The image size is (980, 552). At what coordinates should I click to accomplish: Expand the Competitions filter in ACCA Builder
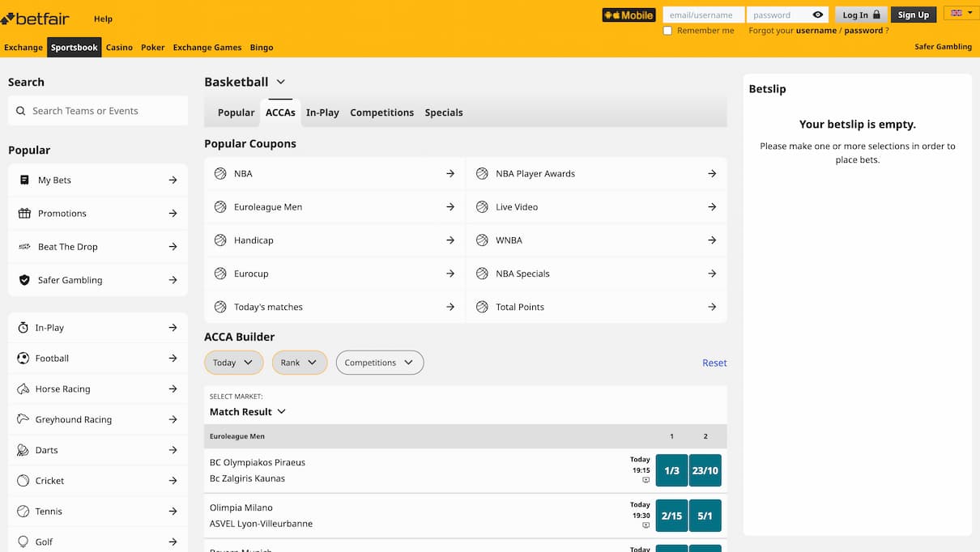[x=379, y=362]
